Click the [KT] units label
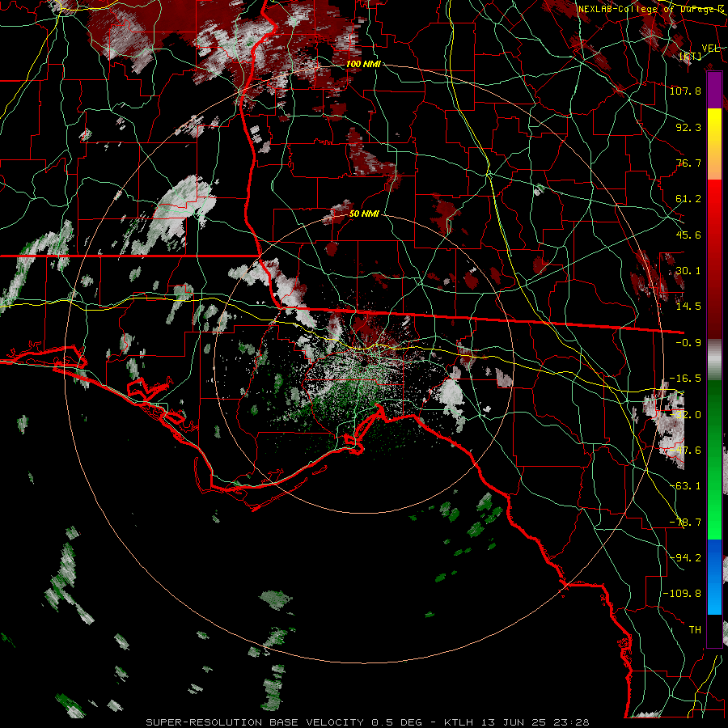This screenshot has height=728, width=728. [x=691, y=57]
